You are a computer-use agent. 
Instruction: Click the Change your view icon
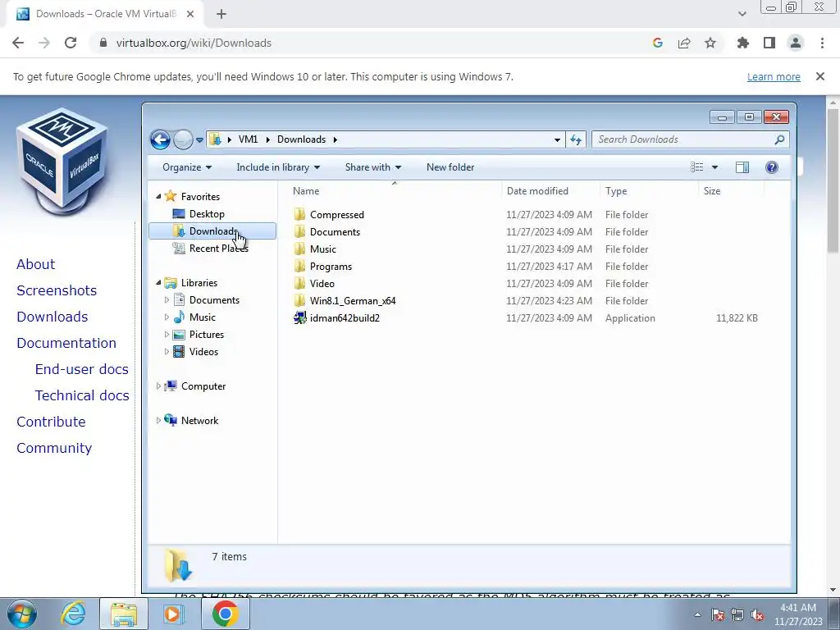697,167
